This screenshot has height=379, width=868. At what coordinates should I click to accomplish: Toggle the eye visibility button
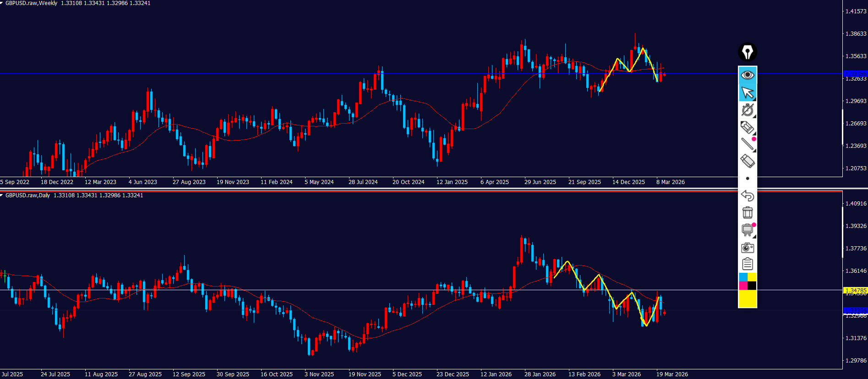747,75
